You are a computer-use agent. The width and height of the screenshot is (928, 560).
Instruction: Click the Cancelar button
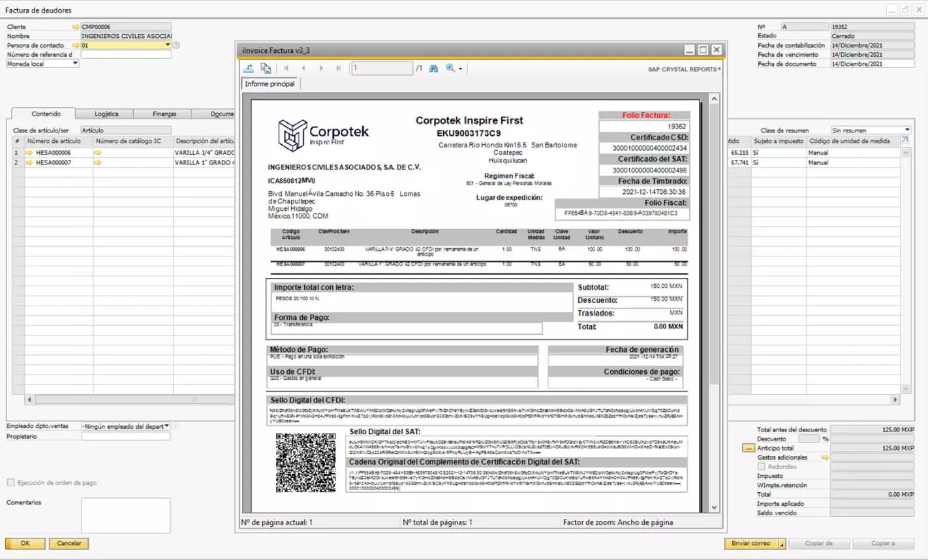[x=69, y=543]
